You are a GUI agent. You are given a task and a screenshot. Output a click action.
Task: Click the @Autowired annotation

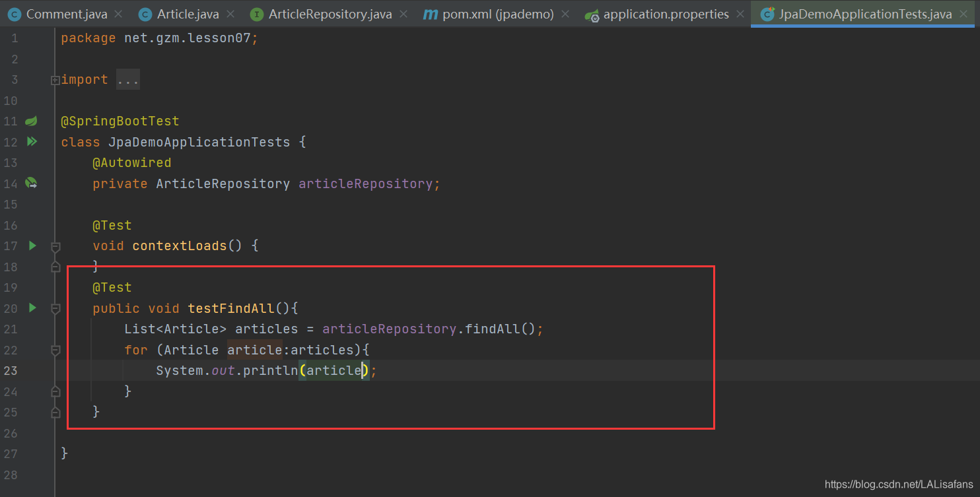(x=131, y=162)
